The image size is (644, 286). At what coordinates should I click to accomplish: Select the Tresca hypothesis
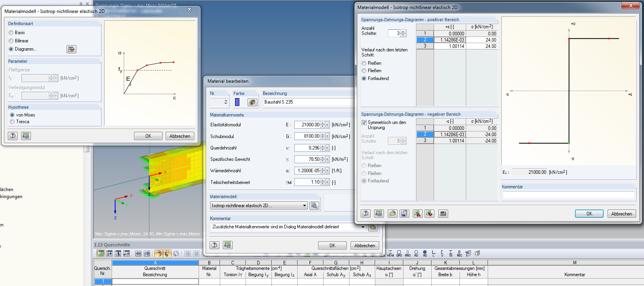pyautogui.click(x=12, y=122)
